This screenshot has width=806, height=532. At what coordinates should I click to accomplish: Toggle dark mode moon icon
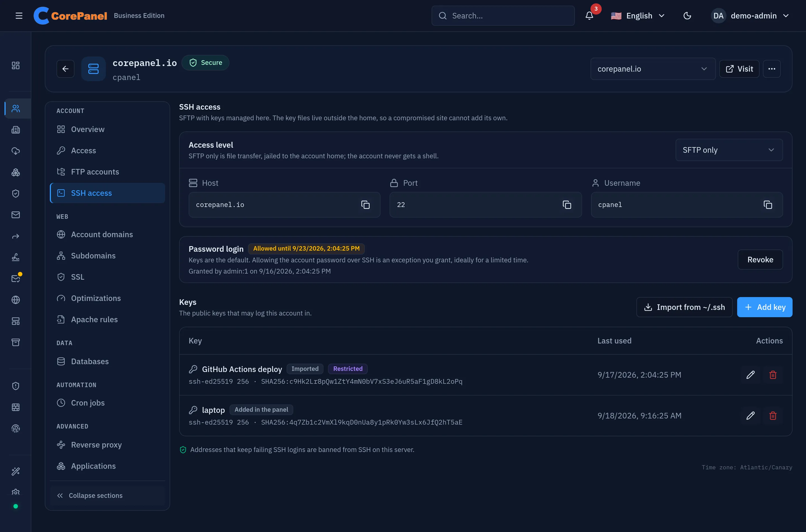coord(687,16)
